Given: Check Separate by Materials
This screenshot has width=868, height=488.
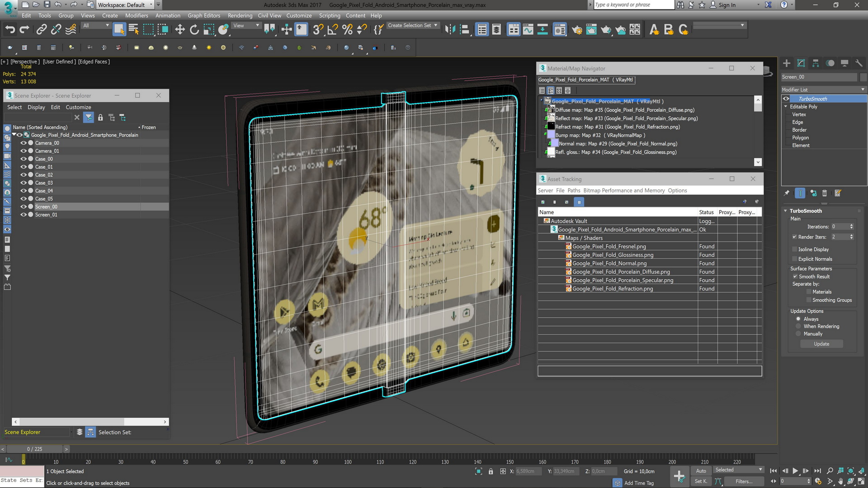Looking at the screenshot, I should tap(809, 292).
